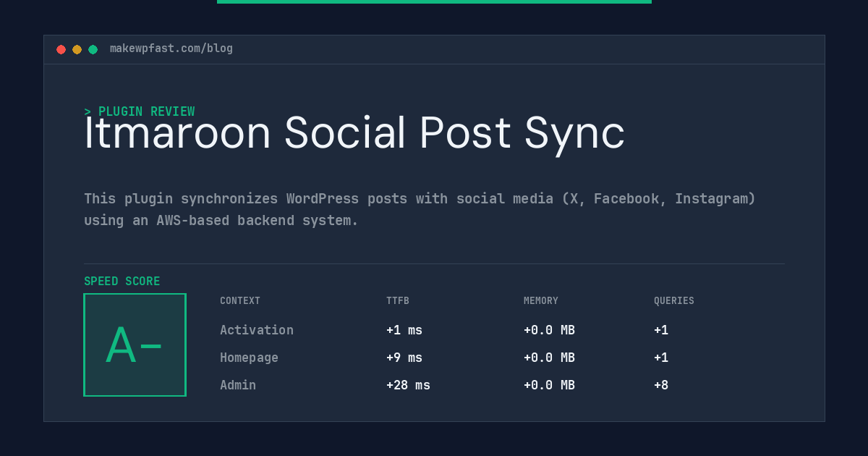The image size is (868, 456).
Task: Click the Homepage row memory value
Action: pos(549,358)
